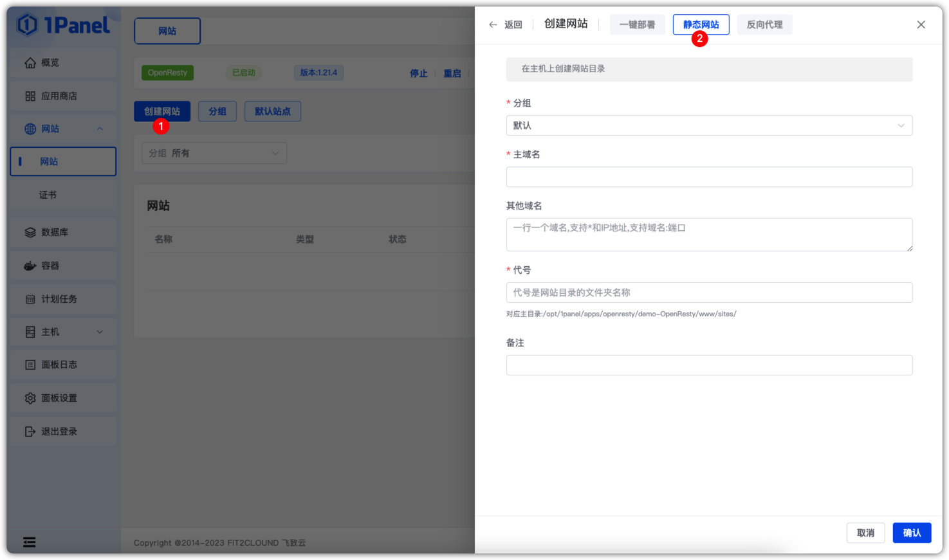
Task: Click the 确认 confirm button
Action: point(912,532)
